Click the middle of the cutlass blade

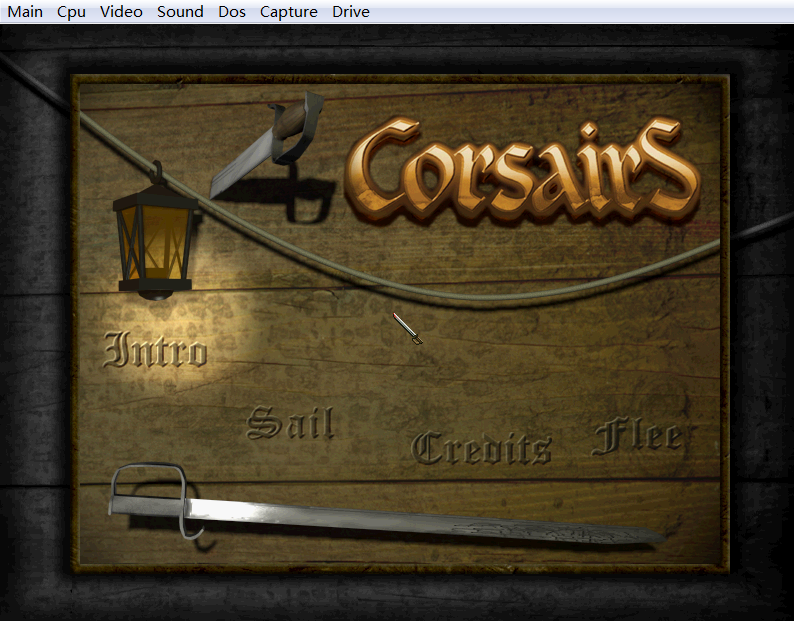[400, 519]
